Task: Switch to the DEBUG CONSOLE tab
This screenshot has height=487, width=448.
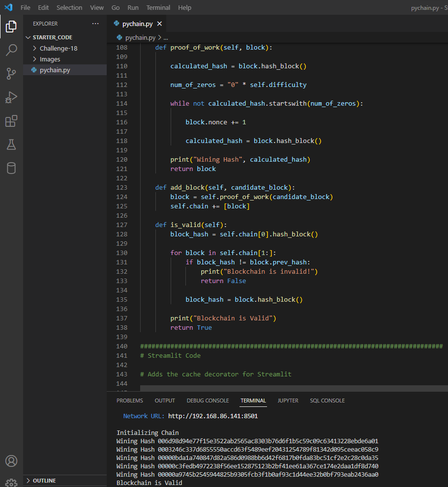Action: (208, 401)
